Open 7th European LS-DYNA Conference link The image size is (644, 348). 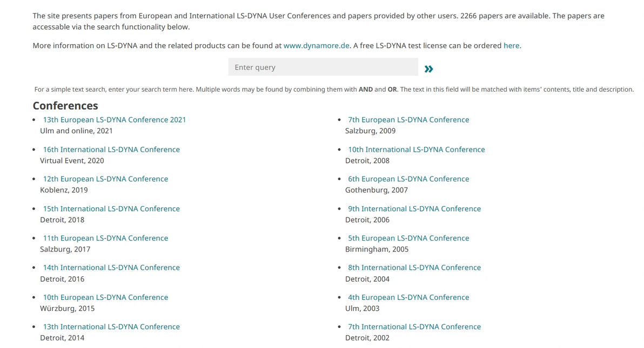(x=408, y=120)
